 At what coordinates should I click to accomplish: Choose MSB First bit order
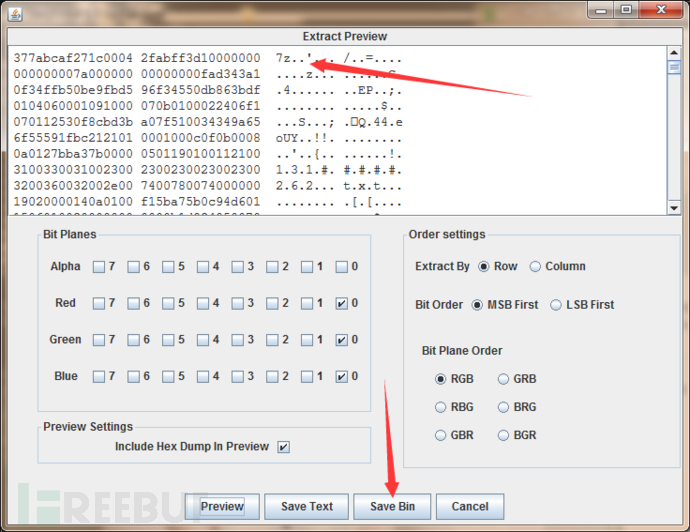pyautogui.click(x=477, y=305)
